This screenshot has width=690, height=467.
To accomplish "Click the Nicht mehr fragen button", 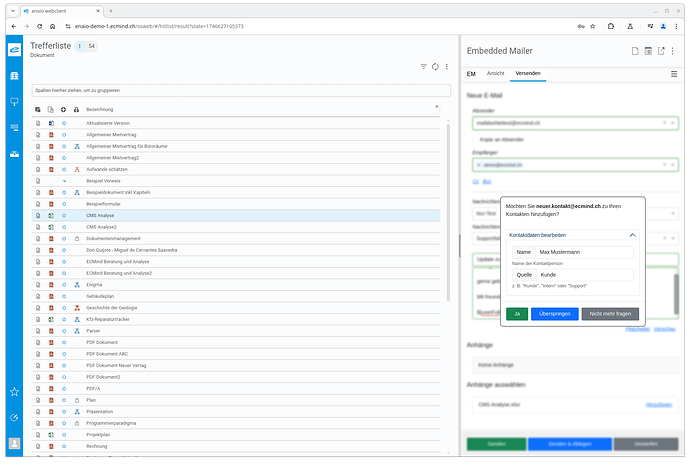I will (x=610, y=314).
